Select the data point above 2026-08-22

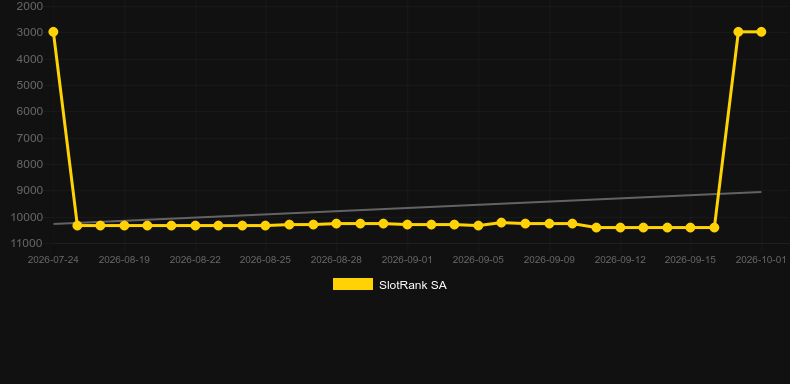coord(195,225)
